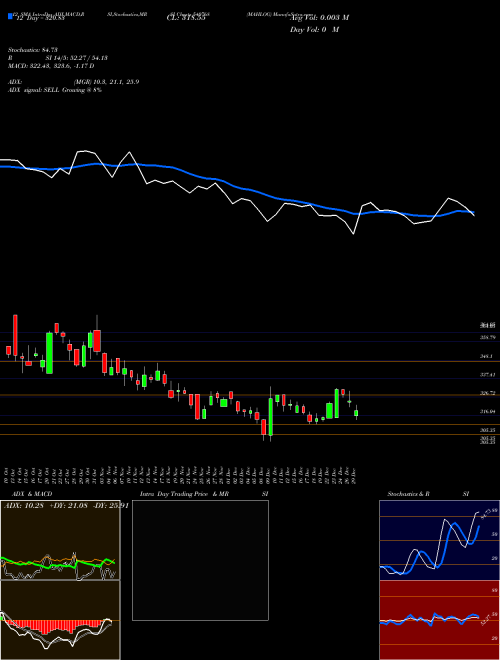Image resolution: width=500 pixels, height=660 pixels.
Task: Select the MACD values line
Action: point(51,66)
